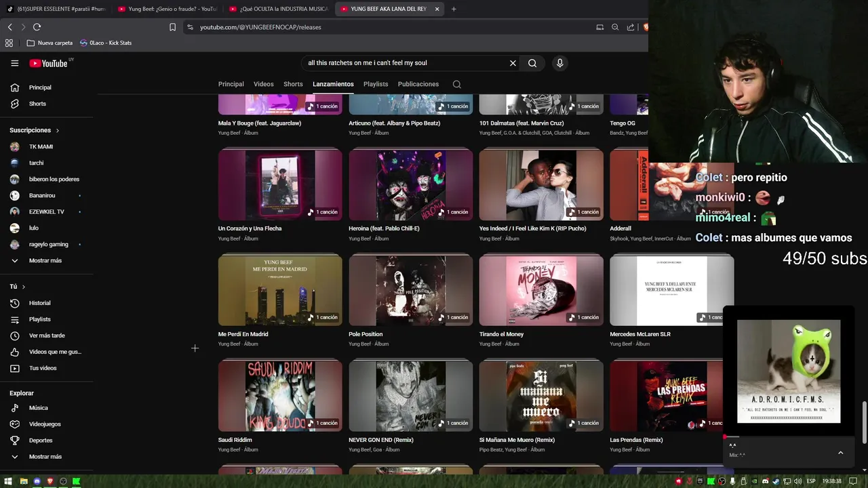Click the browser address bar URL

pyautogui.click(x=260, y=27)
